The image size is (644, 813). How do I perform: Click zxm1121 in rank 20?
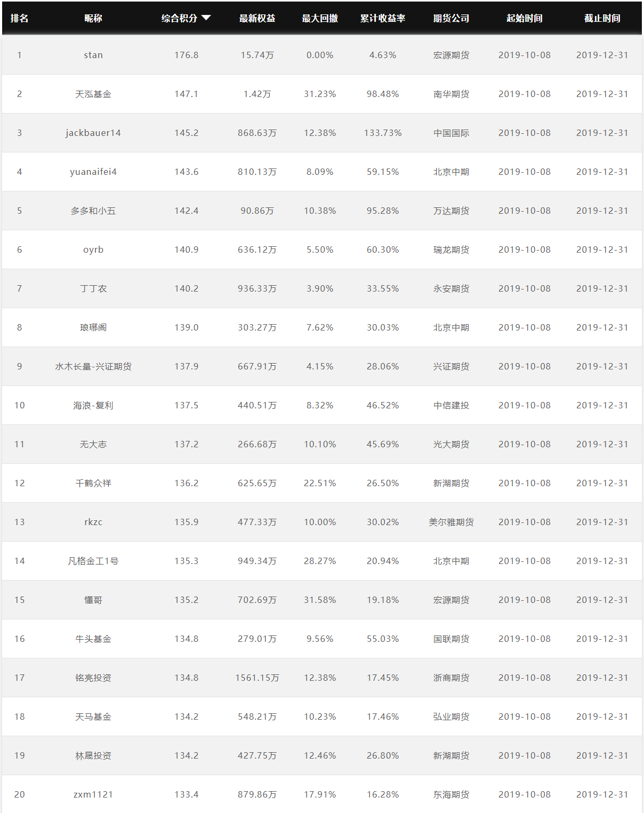point(93,794)
